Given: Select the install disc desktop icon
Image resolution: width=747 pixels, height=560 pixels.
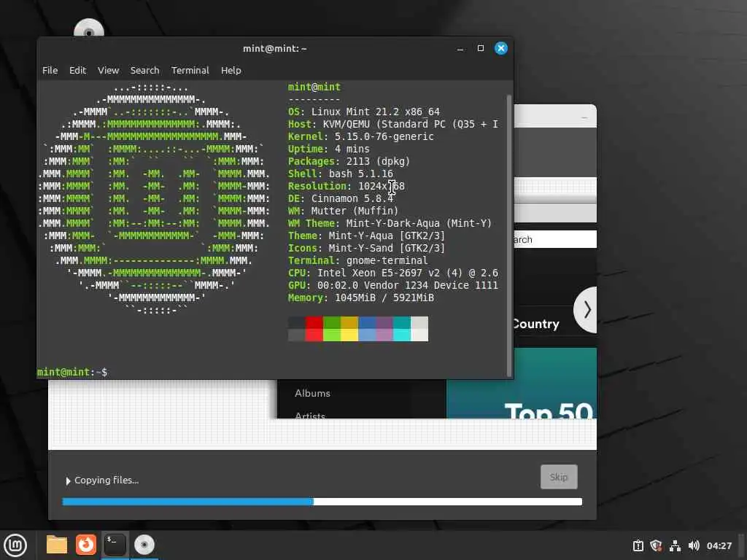Looking at the screenshot, I should tap(88, 28).
